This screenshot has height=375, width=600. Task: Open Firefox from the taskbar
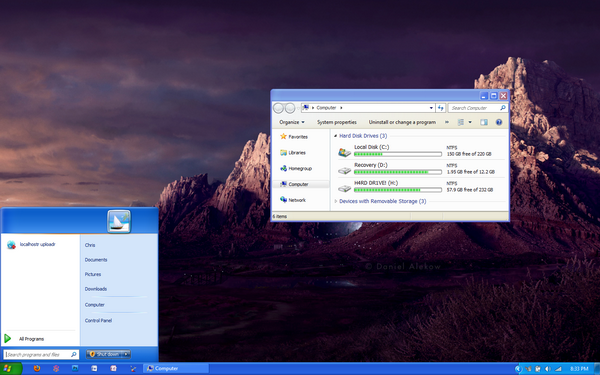click(37, 368)
